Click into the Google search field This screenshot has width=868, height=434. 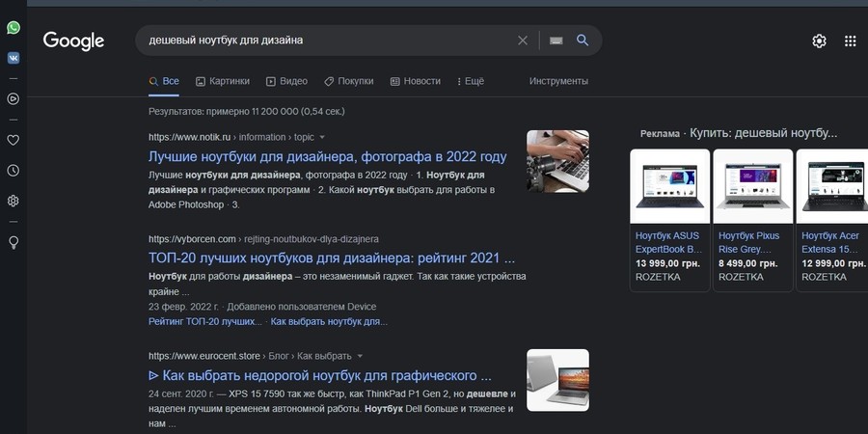coord(328,41)
